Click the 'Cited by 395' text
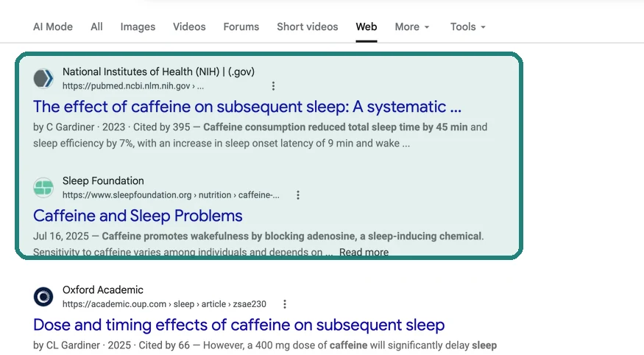 click(x=161, y=127)
